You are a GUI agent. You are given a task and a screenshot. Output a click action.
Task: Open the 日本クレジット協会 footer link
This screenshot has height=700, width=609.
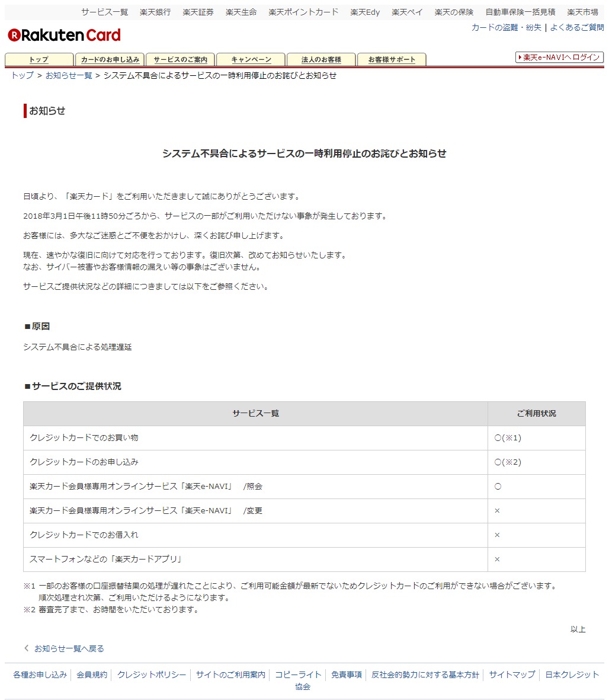[572, 675]
